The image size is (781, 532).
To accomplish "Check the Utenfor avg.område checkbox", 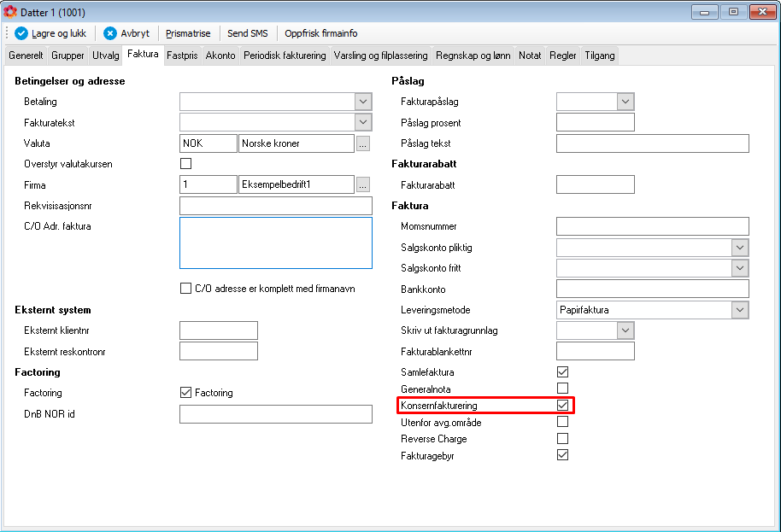I will [563, 422].
